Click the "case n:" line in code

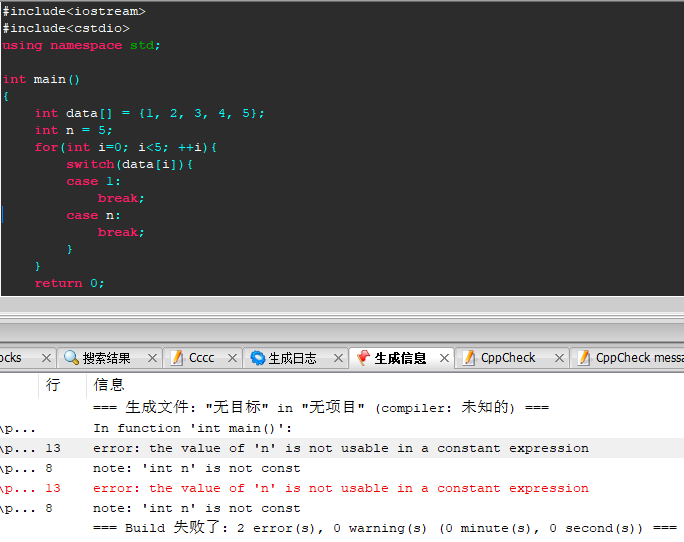point(93,215)
